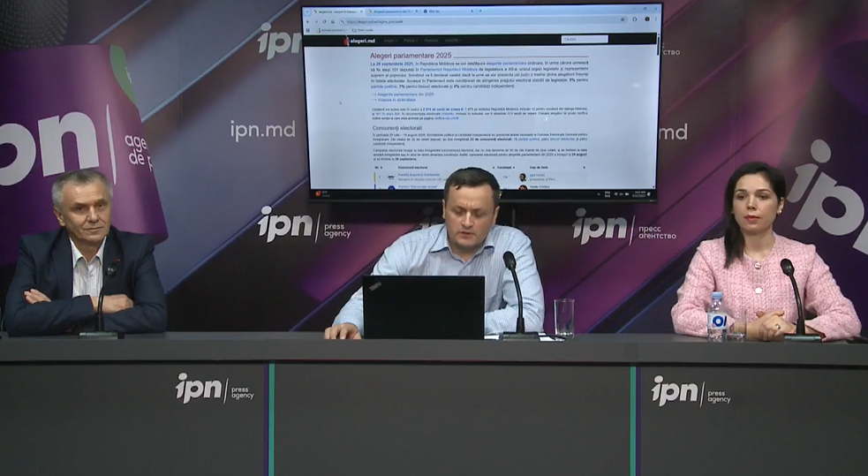Expand the Alegeri dropdown in site navigation

(390, 41)
